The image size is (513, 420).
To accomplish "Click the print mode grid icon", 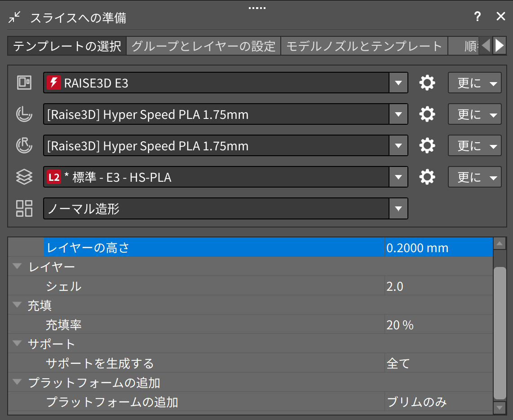I will [24, 209].
